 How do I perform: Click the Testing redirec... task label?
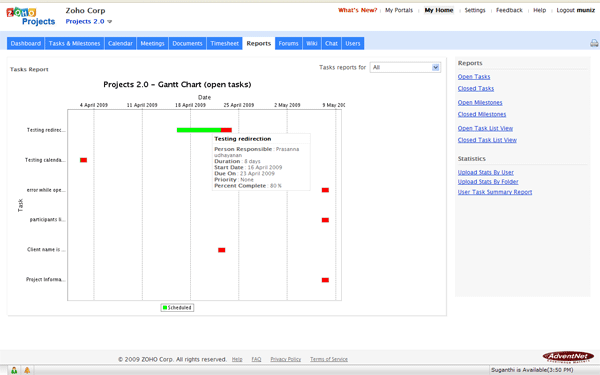(46, 130)
